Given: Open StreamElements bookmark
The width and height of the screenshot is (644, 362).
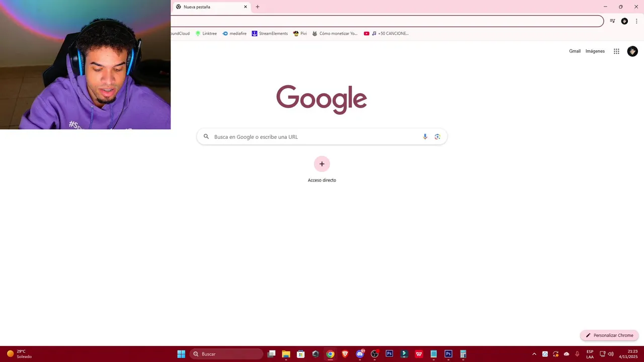Looking at the screenshot, I should 270,34.
